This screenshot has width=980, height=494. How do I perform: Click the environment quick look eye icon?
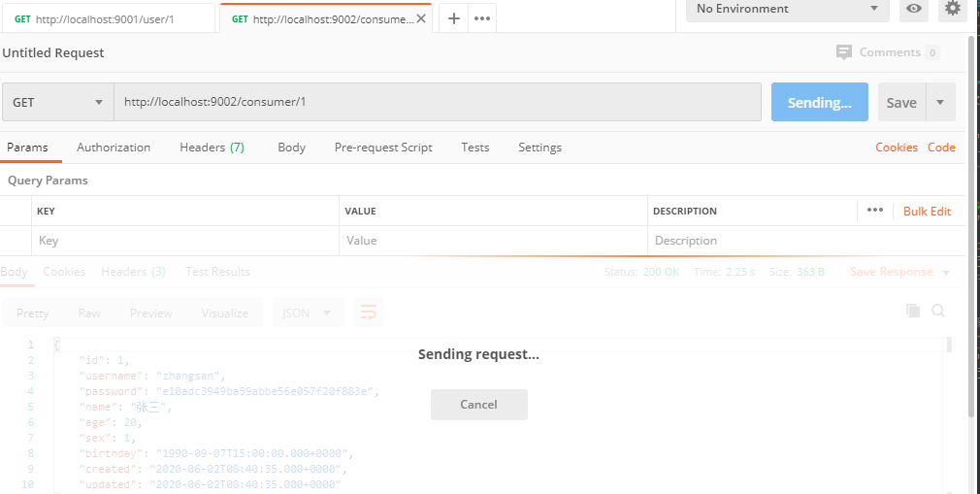click(x=913, y=9)
